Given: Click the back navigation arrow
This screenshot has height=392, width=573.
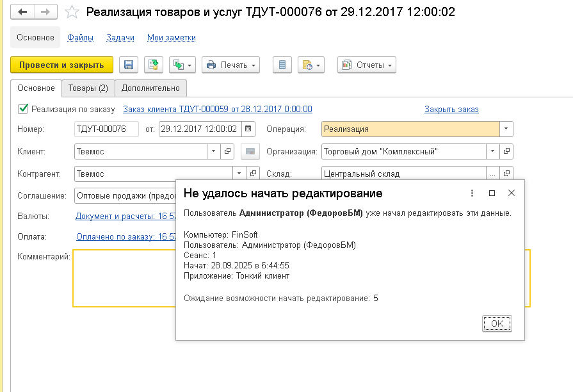Looking at the screenshot, I should (22, 12).
